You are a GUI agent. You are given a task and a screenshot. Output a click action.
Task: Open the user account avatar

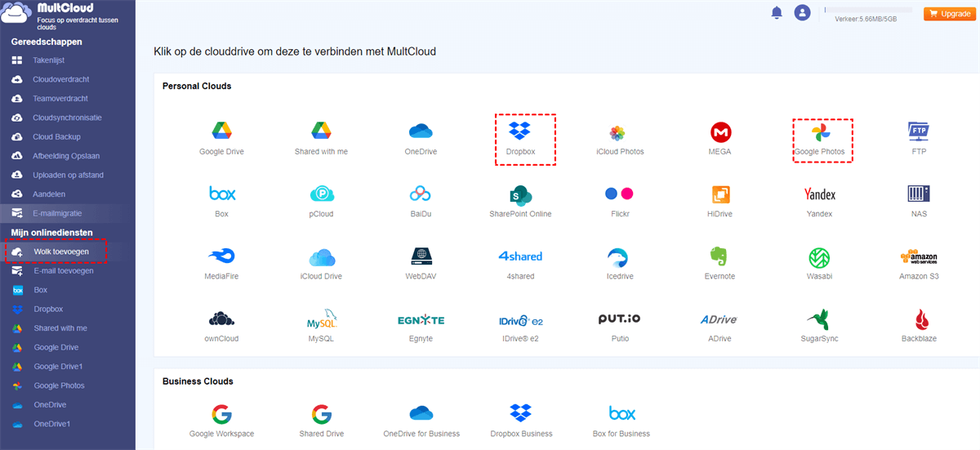803,12
